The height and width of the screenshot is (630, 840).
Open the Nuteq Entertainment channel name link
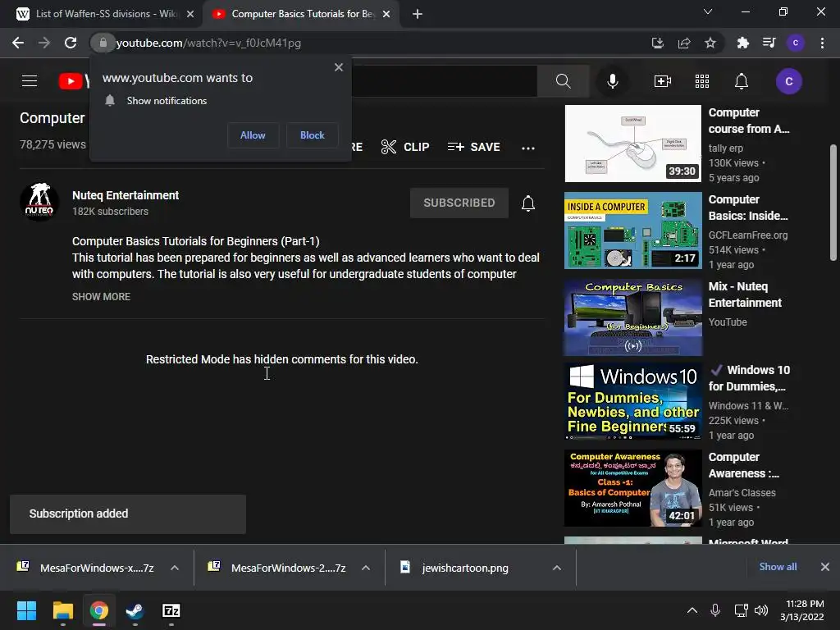(126, 195)
